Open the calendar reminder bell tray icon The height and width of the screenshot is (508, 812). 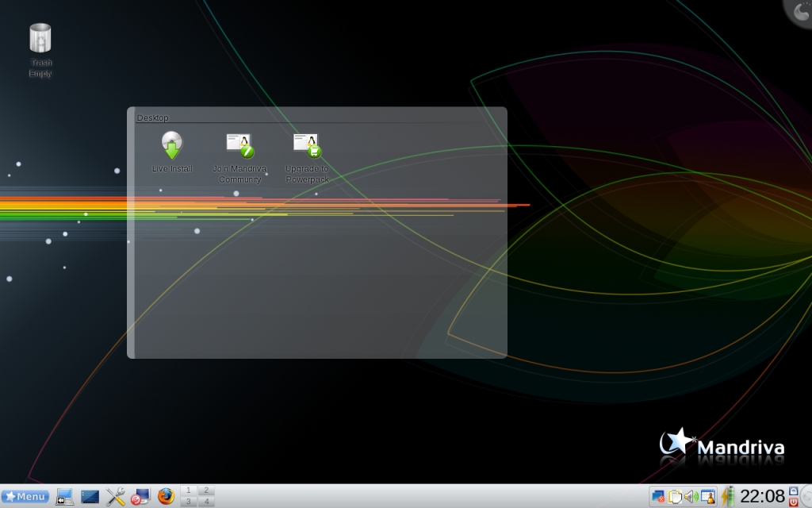click(x=708, y=497)
